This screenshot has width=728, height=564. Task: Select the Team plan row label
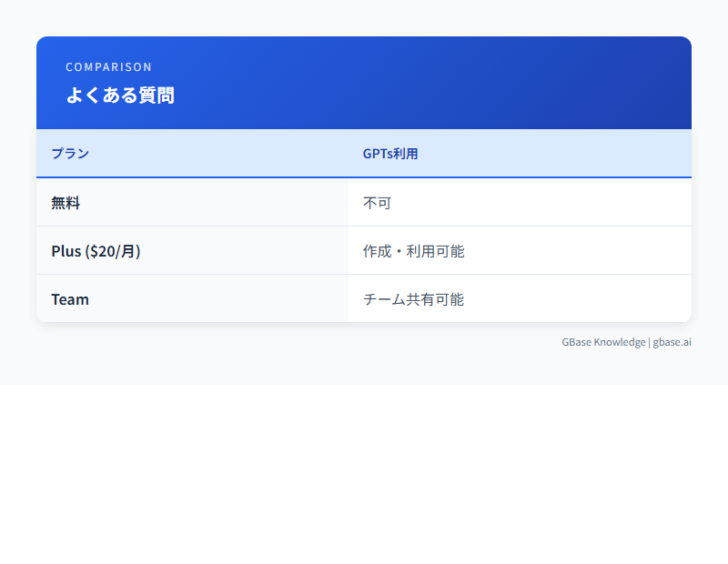69,298
